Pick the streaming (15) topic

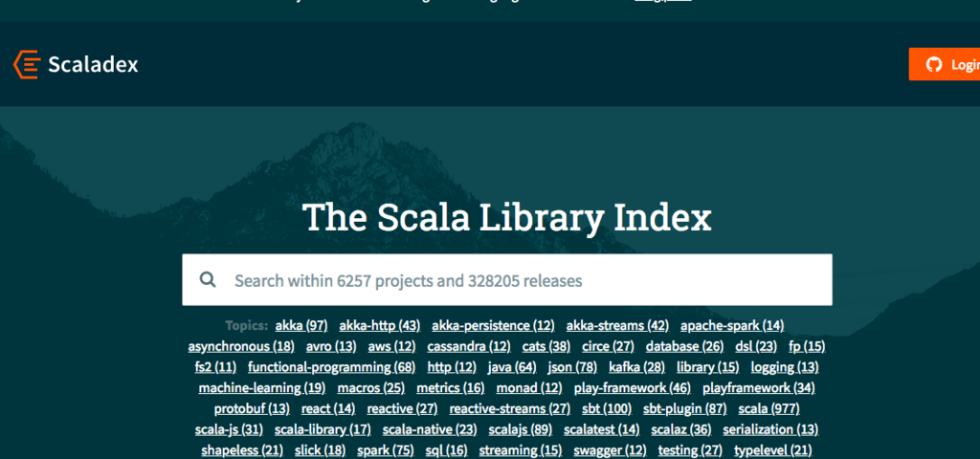click(521, 449)
